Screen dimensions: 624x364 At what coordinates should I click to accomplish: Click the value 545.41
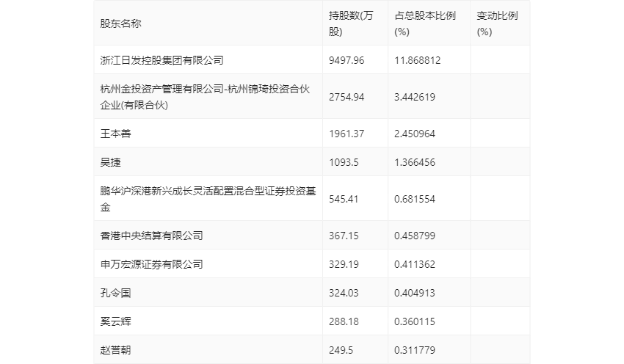[x=344, y=198]
